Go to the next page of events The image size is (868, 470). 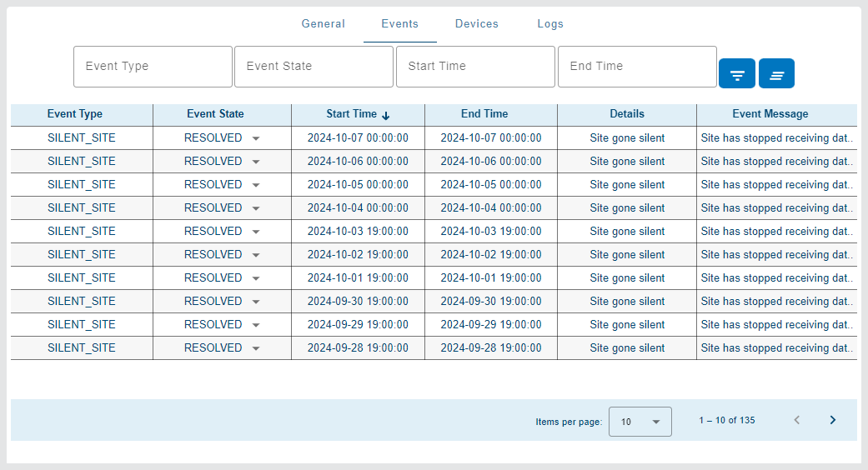click(833, 420)
